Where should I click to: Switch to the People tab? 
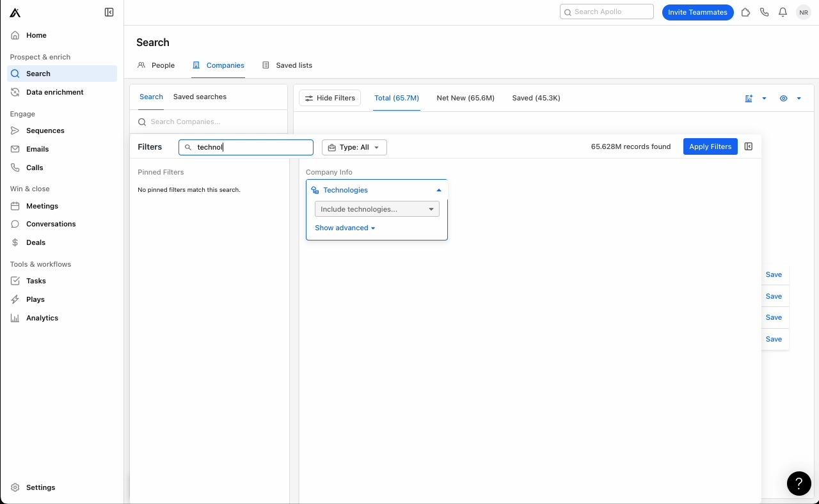pyautogui.click(x=156, y=65)
